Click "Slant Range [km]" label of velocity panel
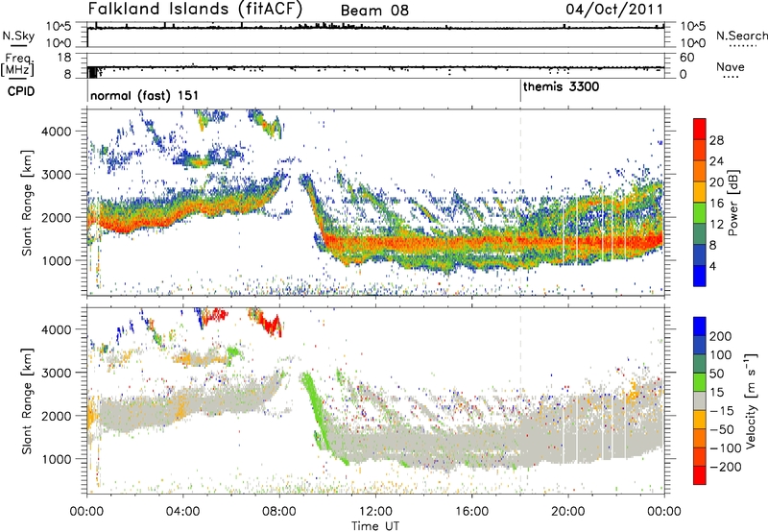768x532 pixels. [27, 400]
